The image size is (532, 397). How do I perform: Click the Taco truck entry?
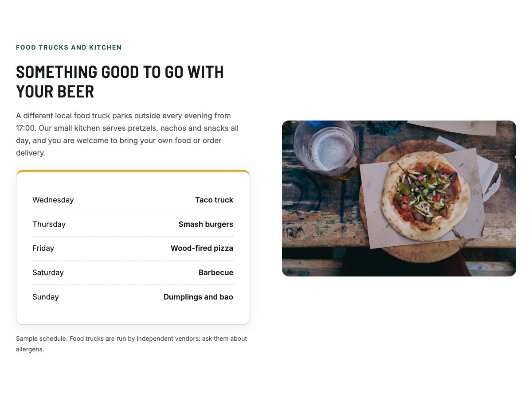[214, 200]
